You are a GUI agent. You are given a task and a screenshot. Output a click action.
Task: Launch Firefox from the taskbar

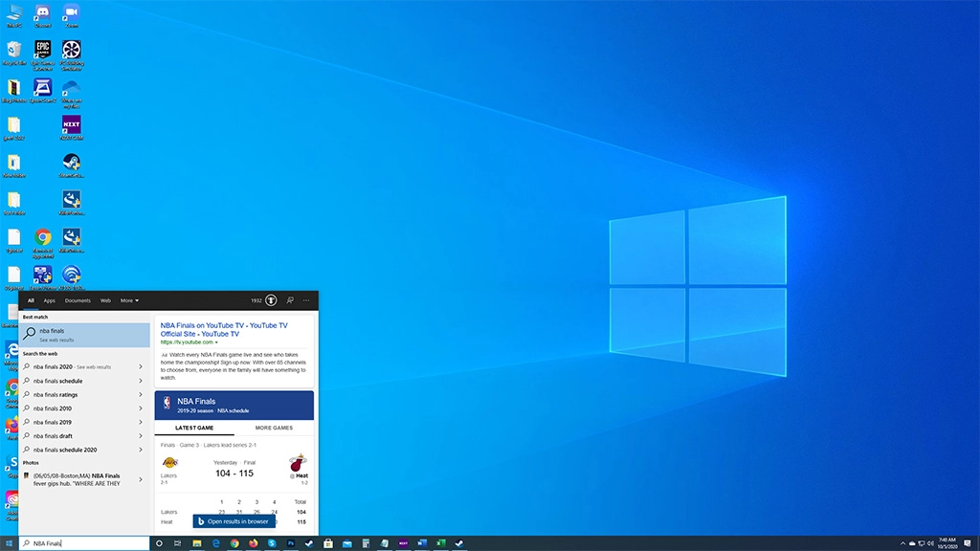[x=253, y=543]
